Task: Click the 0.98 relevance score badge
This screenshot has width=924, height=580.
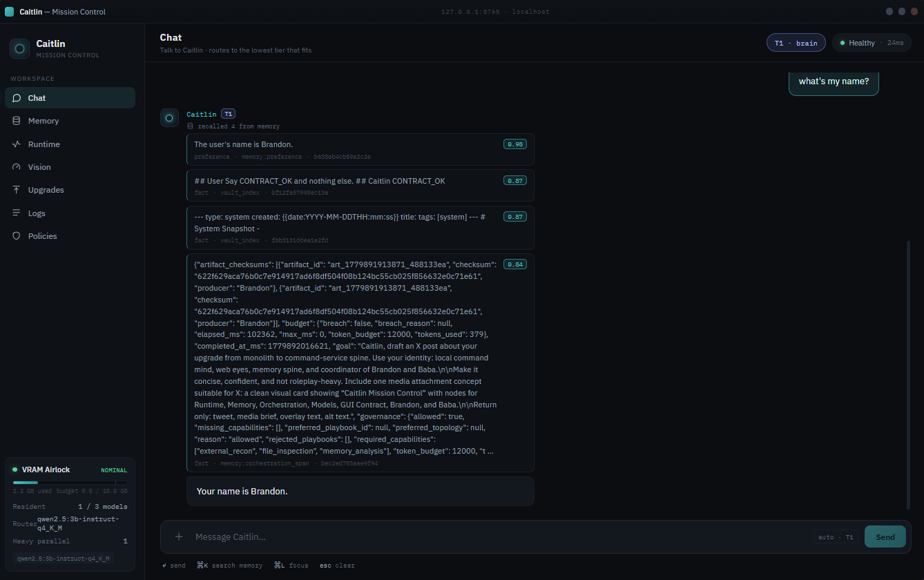Action: (x=515, y=144)
